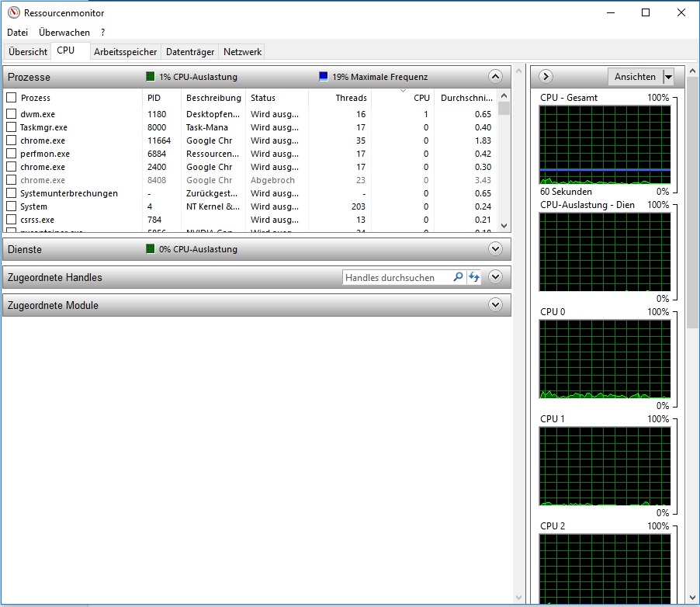The width and height of the screenshot is (700, 607).
Task: Open the Ansichten dropdown arrow
Action: click(x=668, y=77)
